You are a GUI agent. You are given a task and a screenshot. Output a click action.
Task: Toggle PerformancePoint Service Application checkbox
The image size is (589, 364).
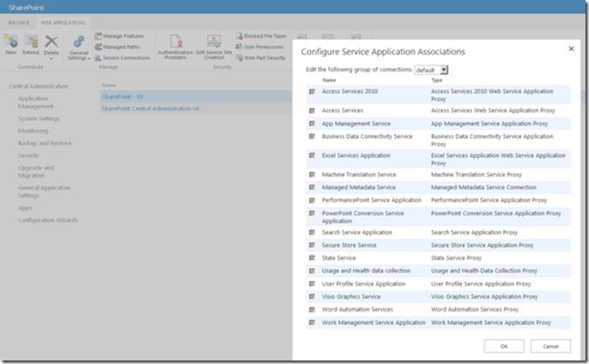(312, 200)
